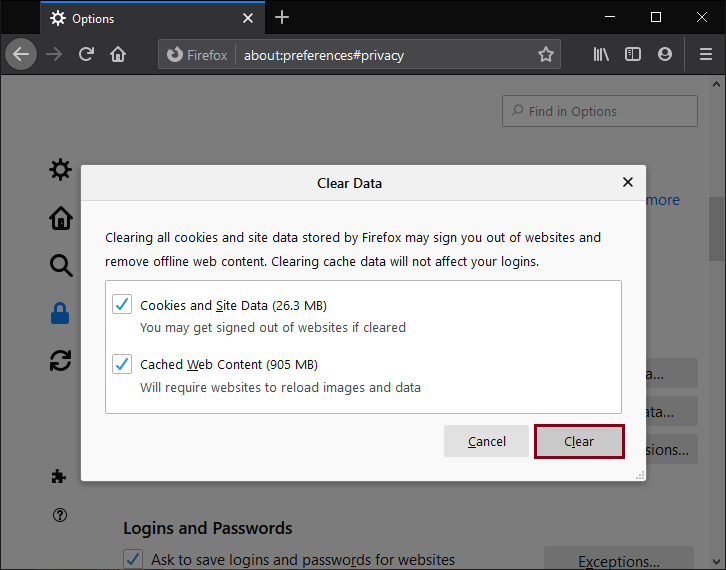Screen dimensions: 726x570
Task: Open a new tab with plus button
Action: (x=282, y=17)
